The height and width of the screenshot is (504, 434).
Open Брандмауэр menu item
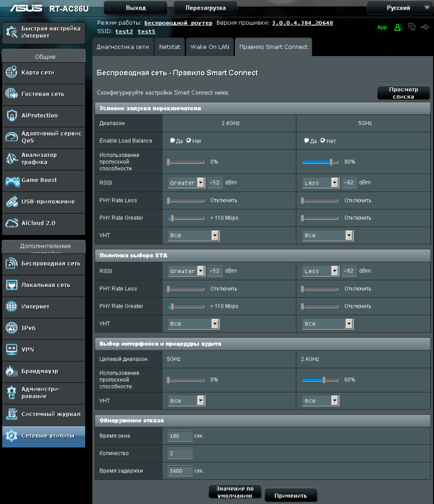click(x=44, y=371)
